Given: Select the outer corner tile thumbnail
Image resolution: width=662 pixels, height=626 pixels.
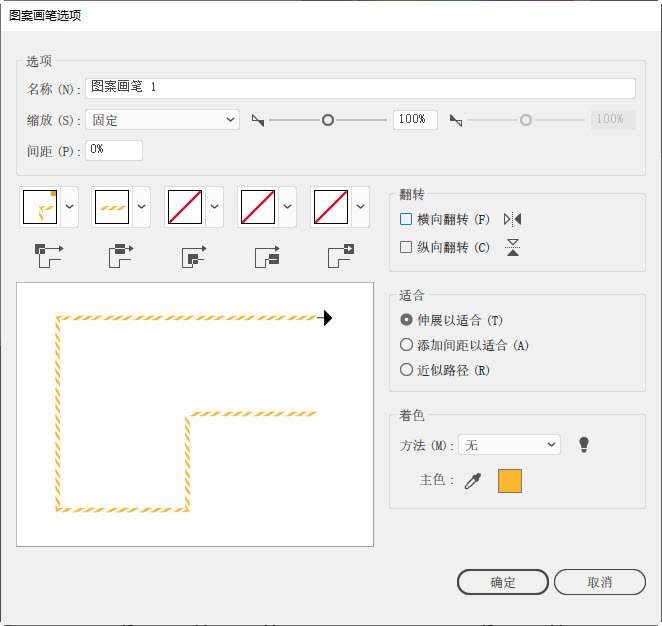Looking at the screenshot, I should (40, 206).
